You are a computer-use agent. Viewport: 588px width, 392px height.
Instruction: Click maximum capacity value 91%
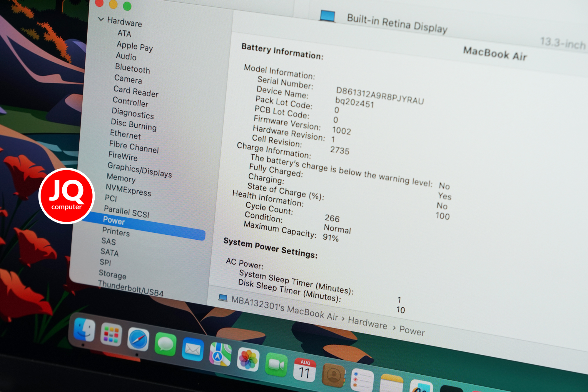coord(331,238)
